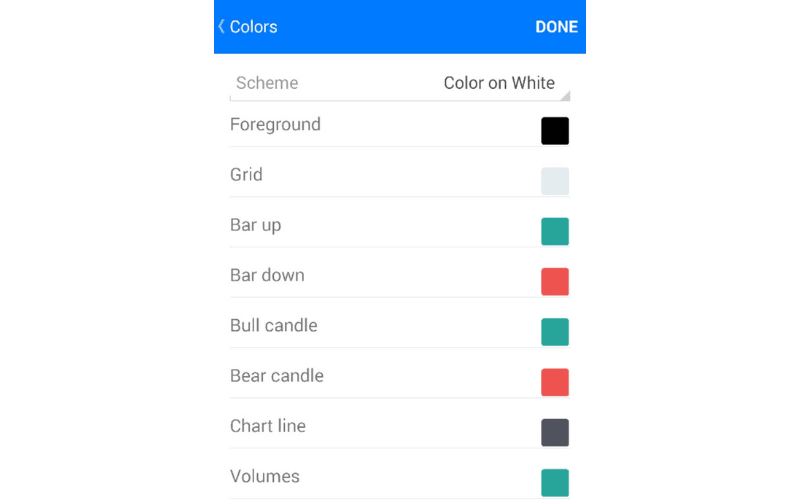This screenshot has width=800, height=500.
Task: Click the dropdown triangle beside Color on White
Action: (x=565, y=95)
